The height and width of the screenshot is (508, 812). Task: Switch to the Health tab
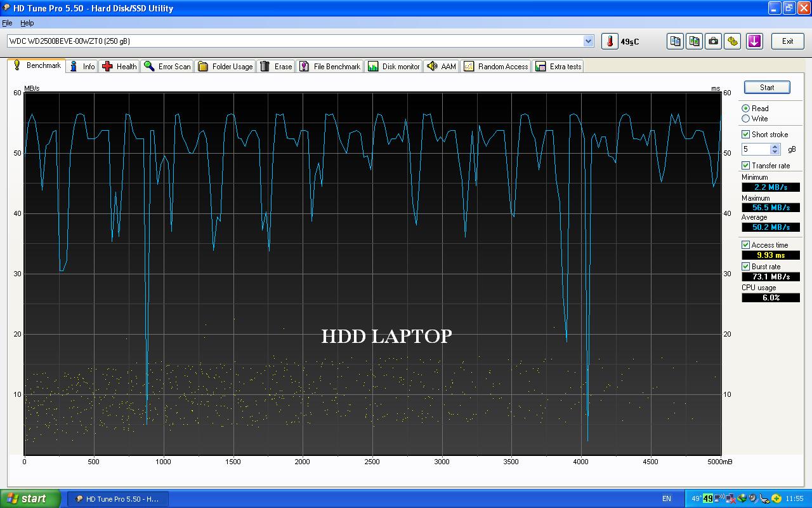point(119,66)
